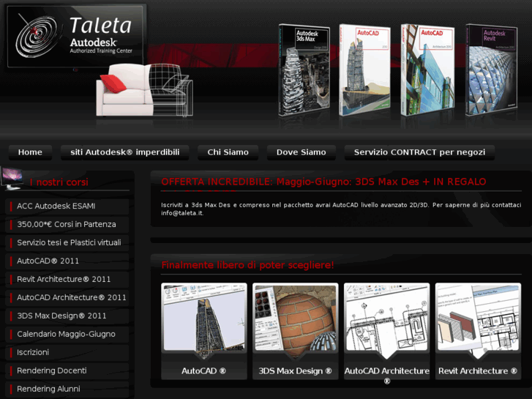
Task: Open 3DS Max Design® 2011 link
Action: 67,316
